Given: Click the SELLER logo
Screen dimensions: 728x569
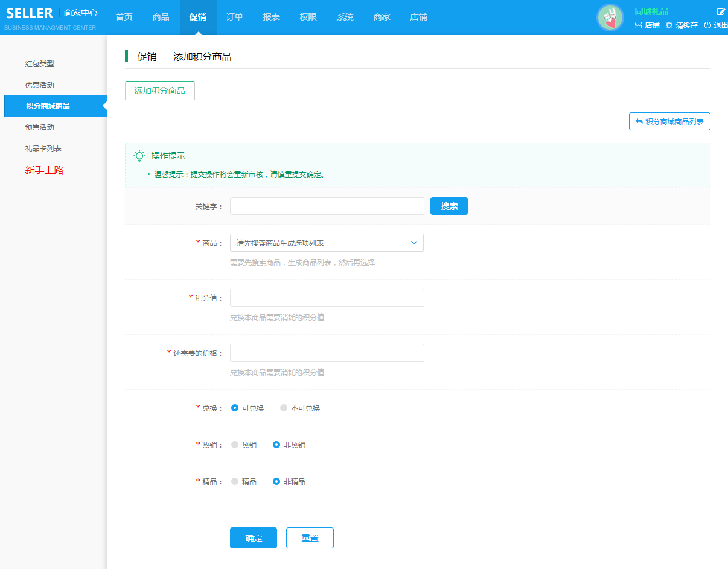Looking at the screenshot, I should [30, 13].
